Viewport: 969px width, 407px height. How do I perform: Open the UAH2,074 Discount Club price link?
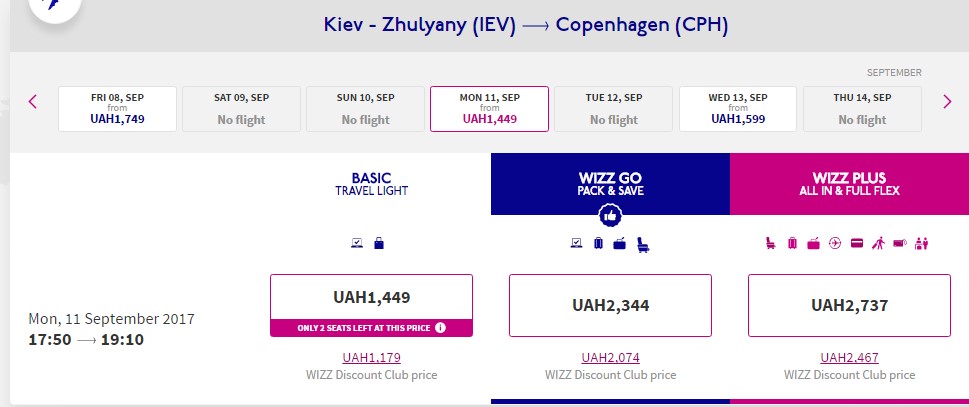click(x=610, y=357)
